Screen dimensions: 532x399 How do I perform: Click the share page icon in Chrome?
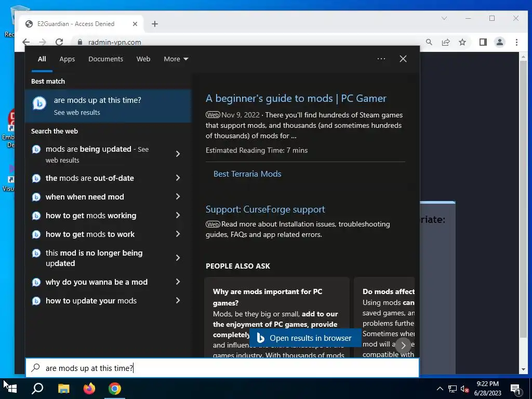pyautogui.click(x=445, y=42)
